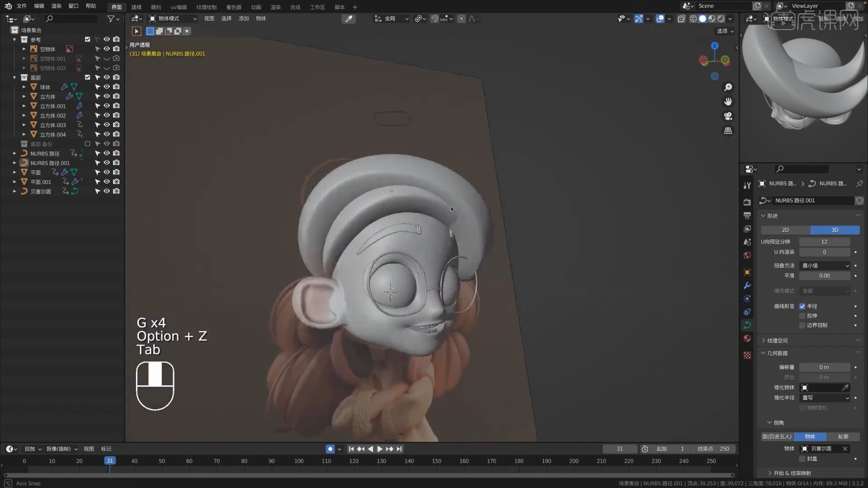Viewport: 868px width, 488px height.
Task: Open the Material properties tab
Action: [747, 338]
